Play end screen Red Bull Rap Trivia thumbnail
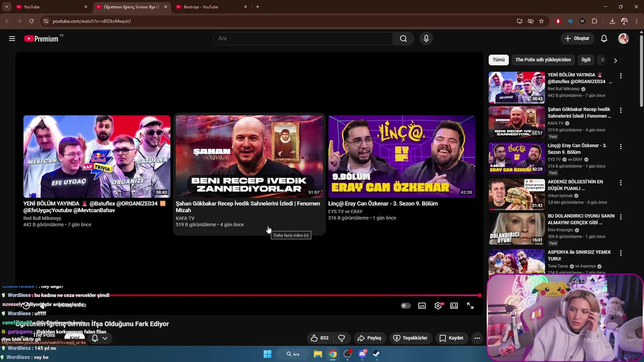The image size is (644, 362). pos(97,156)
